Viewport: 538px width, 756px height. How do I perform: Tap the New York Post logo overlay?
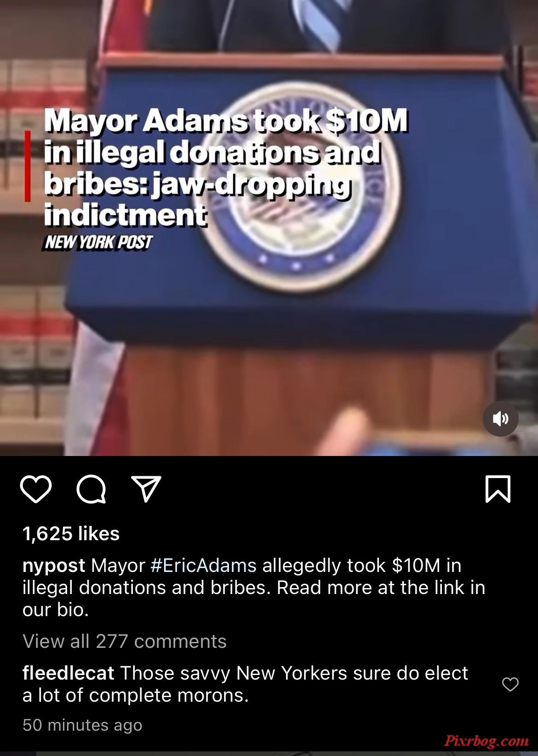tap(97, 242)
